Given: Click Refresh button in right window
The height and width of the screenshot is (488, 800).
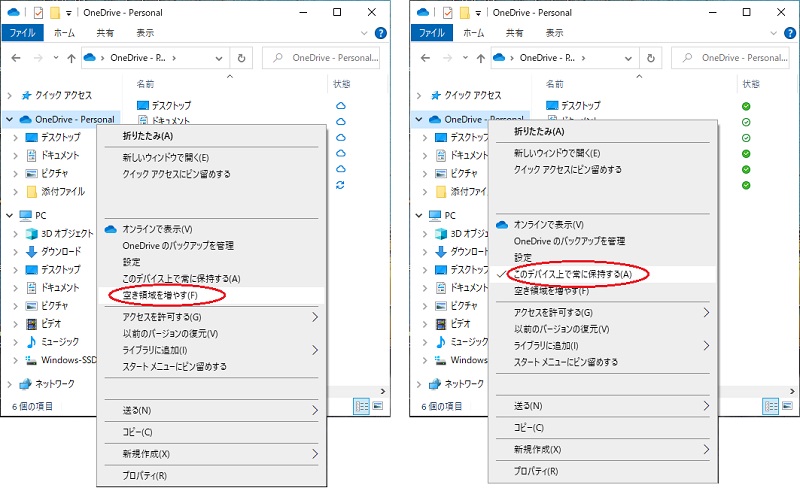Looking at the screenshot, I should [651, 58].
